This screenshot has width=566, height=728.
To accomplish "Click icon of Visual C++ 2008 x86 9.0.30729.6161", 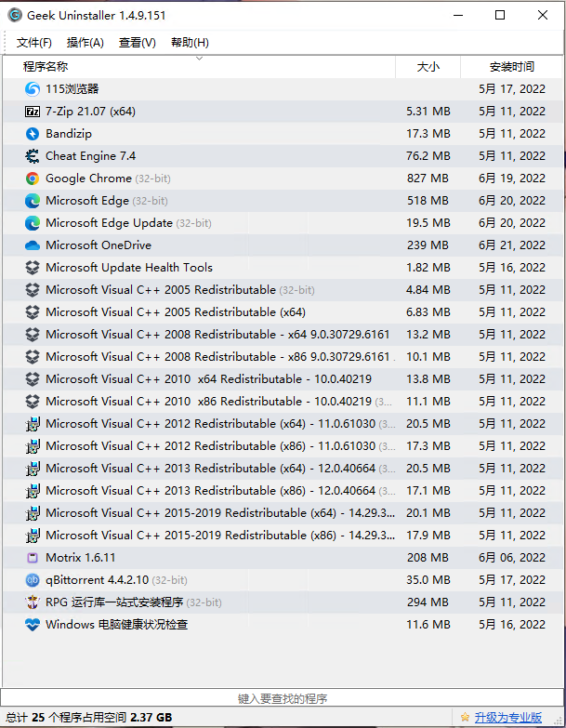I will coord(33,357).
